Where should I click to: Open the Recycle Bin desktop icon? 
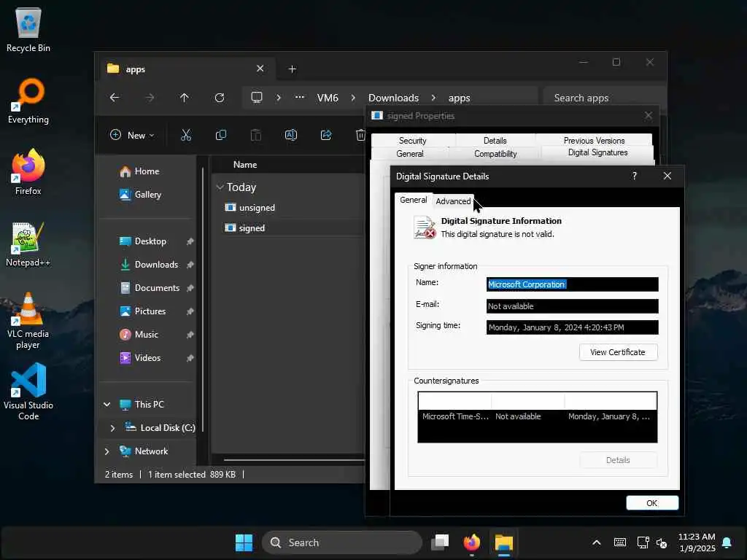[28, 30]
